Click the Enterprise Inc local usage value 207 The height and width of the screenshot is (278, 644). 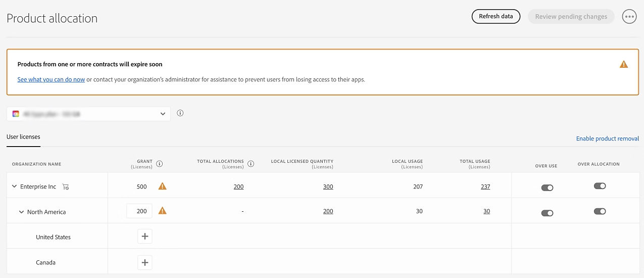[418, 187]
